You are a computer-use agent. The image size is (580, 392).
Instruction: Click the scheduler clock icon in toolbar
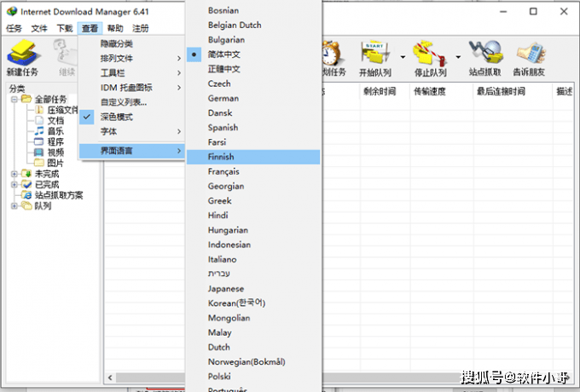332,54
